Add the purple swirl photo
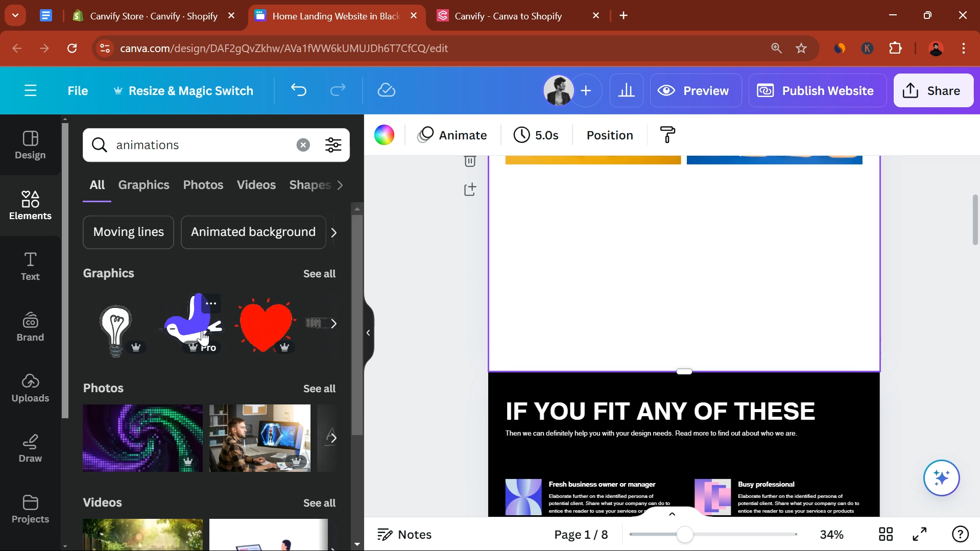The image size is (980, 551). [x=142, y=438]
